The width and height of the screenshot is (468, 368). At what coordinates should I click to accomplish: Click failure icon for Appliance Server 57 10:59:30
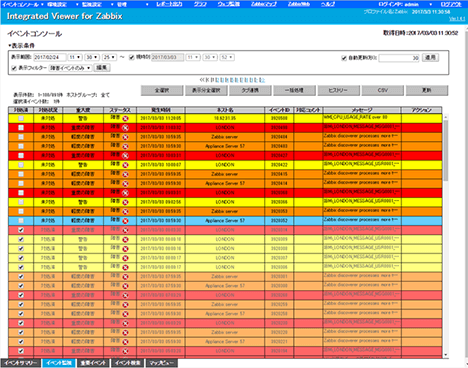coord(125,147)
